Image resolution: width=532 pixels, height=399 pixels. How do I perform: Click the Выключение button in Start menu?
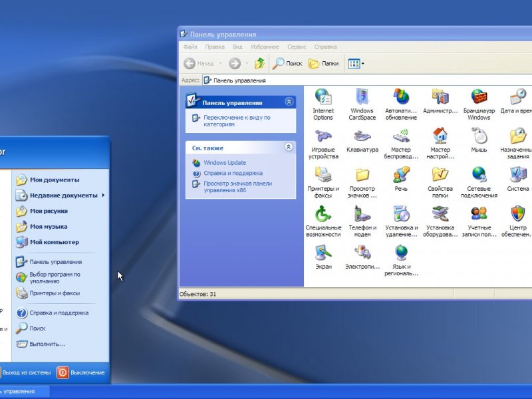coord(80,372)
